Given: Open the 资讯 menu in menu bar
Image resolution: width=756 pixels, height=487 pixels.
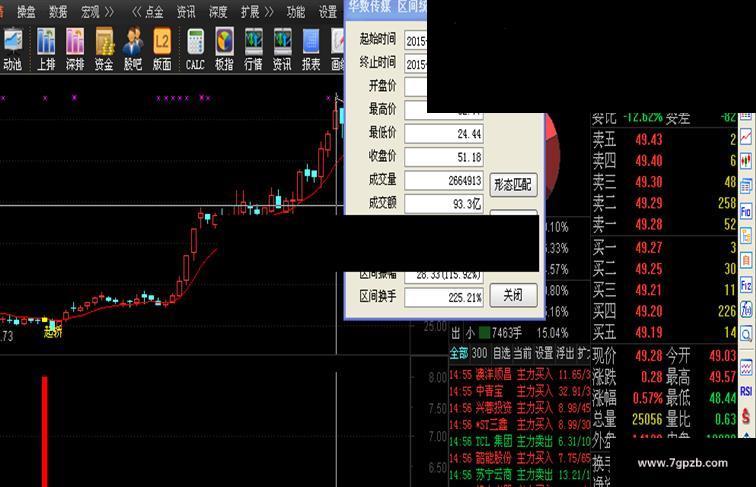Looking at the screenshot, I should 186,12.
